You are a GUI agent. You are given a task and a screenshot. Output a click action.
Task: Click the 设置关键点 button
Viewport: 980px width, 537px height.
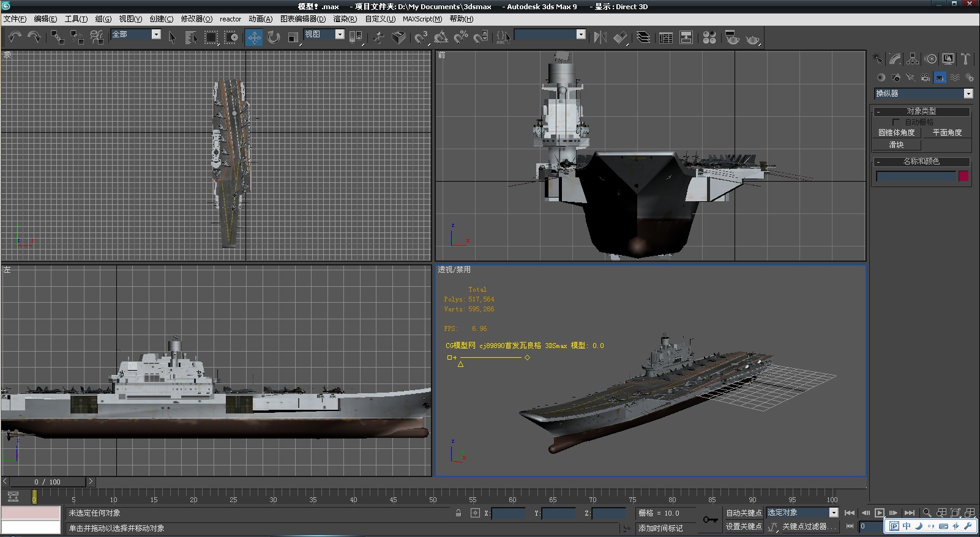click(x=744, y=526)
